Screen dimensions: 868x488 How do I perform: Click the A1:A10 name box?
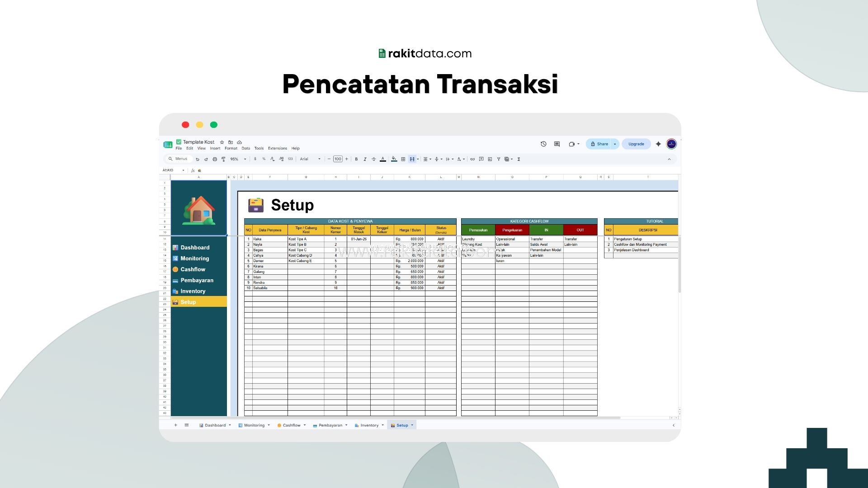pyautogui.click(x=174, y=170)
